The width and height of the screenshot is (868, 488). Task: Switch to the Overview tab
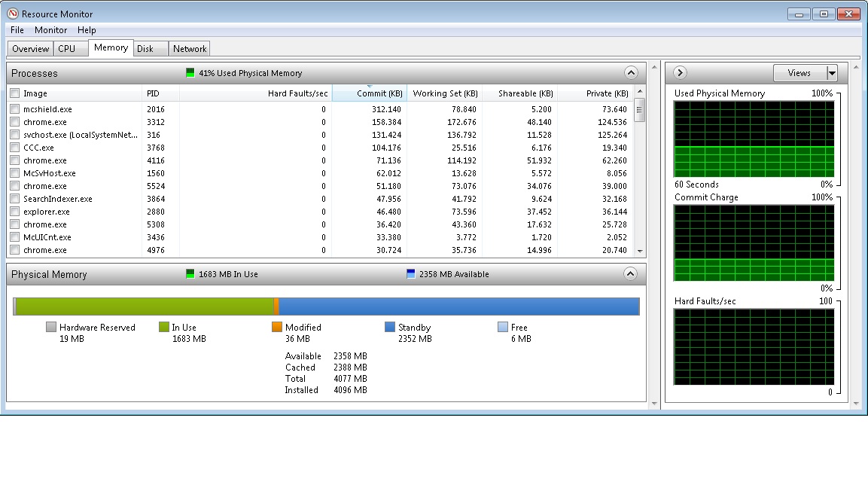pos(30,49)
